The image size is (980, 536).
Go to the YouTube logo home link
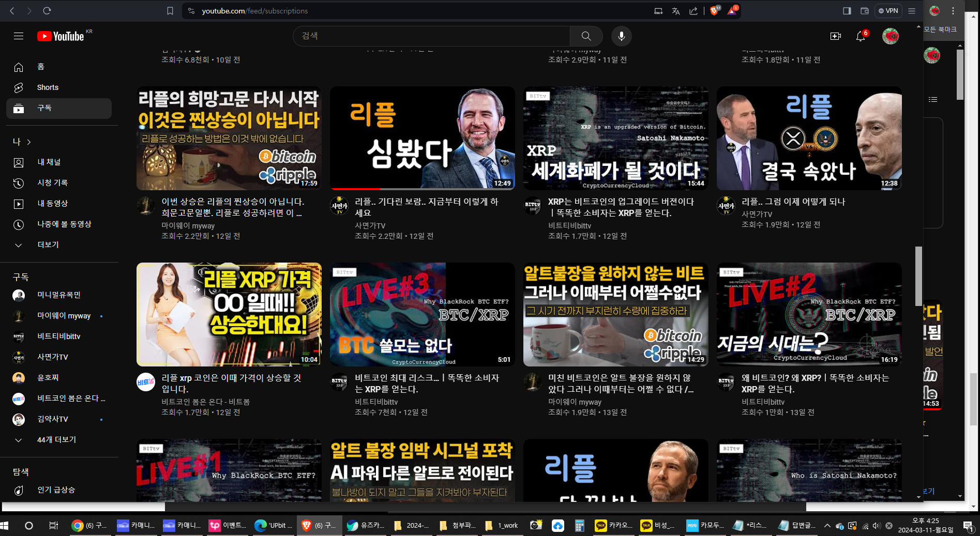click(61, 36)
